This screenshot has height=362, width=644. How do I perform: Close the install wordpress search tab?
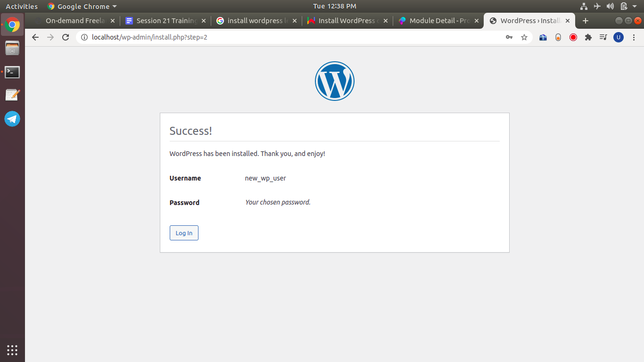pyautogui.click(x=295, y=21)
